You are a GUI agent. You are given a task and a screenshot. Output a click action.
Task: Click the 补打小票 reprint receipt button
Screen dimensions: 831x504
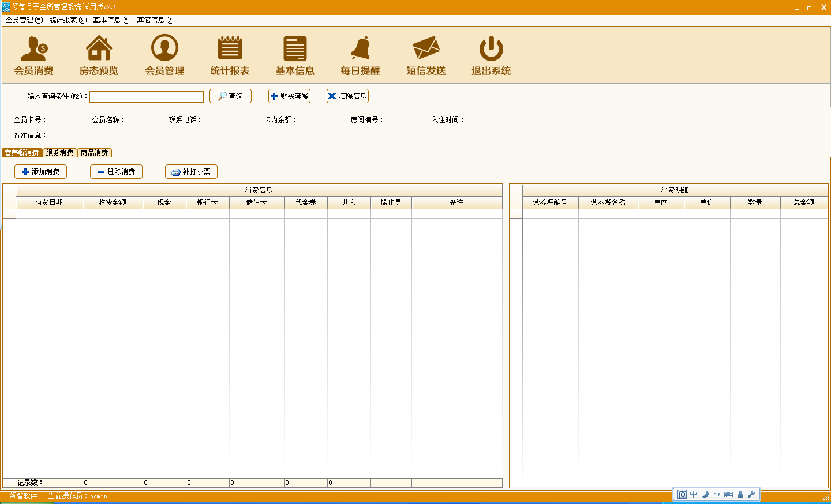[x=191, y=172]
